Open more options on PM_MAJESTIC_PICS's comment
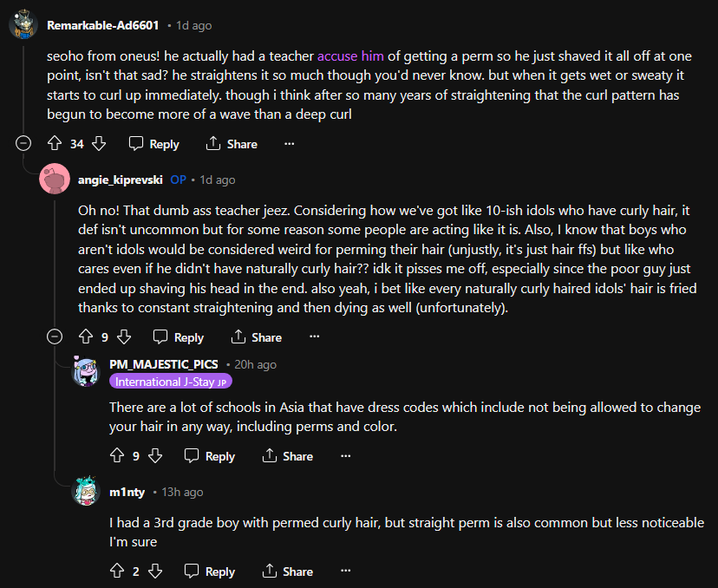The height and width of the screenshot is (588, 718). pyautogui.click(x=345, y=456)
